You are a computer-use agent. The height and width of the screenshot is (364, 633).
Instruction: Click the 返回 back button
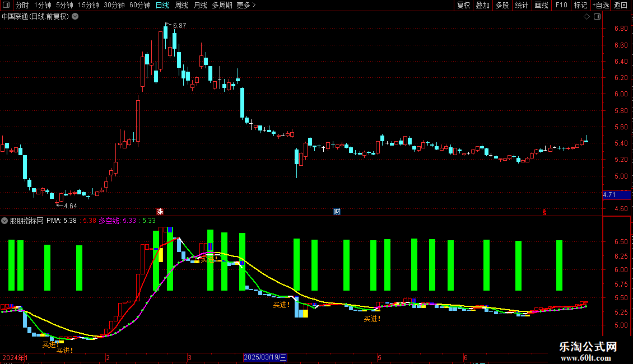(621, 5)
